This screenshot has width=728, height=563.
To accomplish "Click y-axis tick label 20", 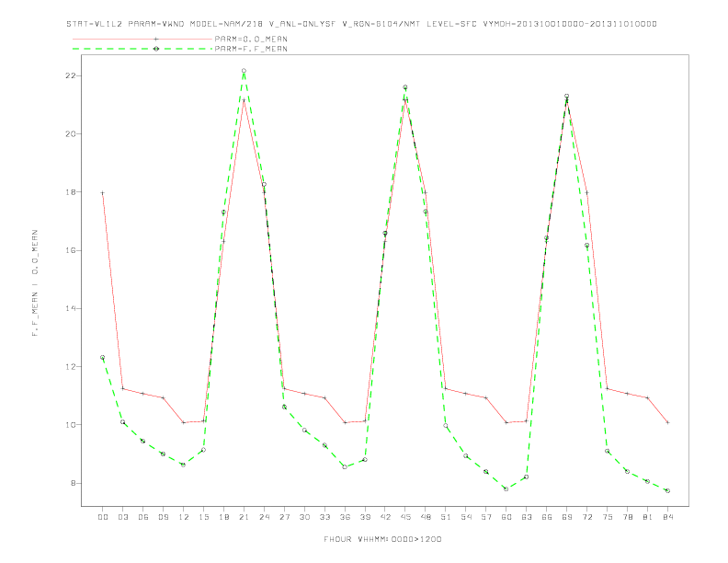I will pos(70,133).
